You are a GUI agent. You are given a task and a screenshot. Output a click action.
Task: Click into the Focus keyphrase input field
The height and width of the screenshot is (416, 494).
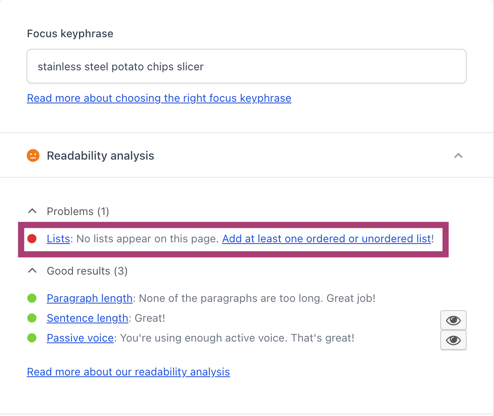pos(246,66)
